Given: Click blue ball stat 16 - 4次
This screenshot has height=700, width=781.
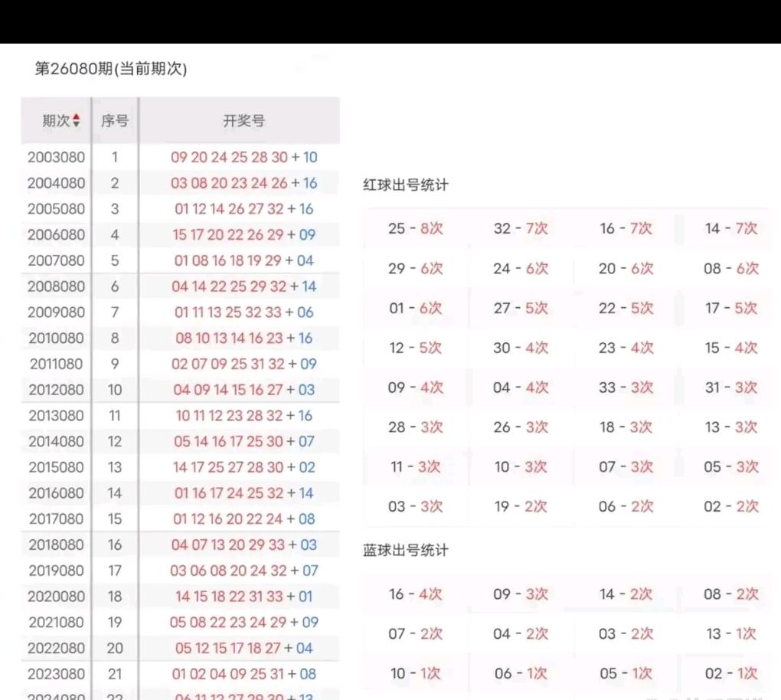Looking at the screenshot, I should (x=416, y=594).
